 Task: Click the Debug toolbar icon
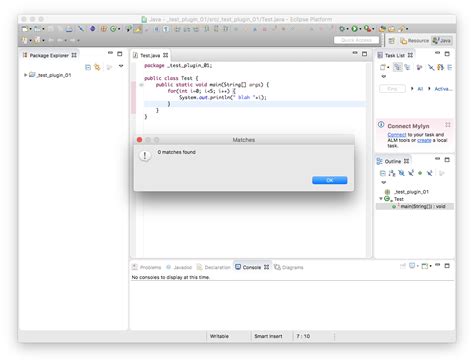point(342,29)
